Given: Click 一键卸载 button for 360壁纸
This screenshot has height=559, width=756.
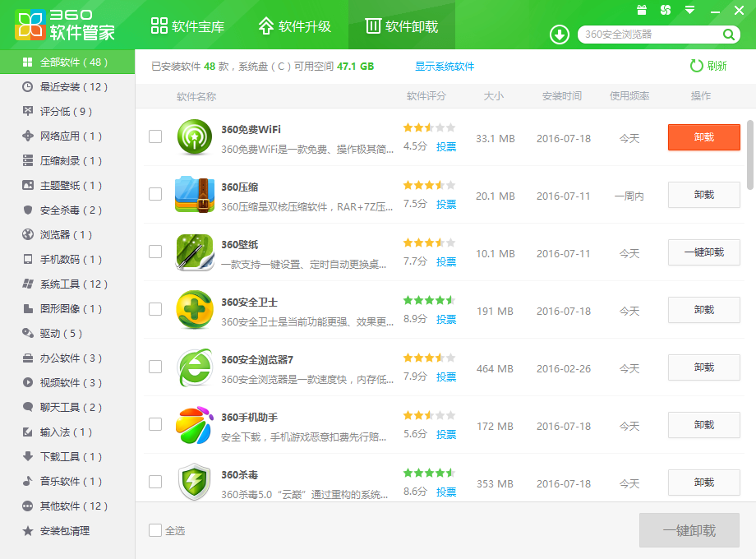Looking at the screenshot, I should 704,252.
